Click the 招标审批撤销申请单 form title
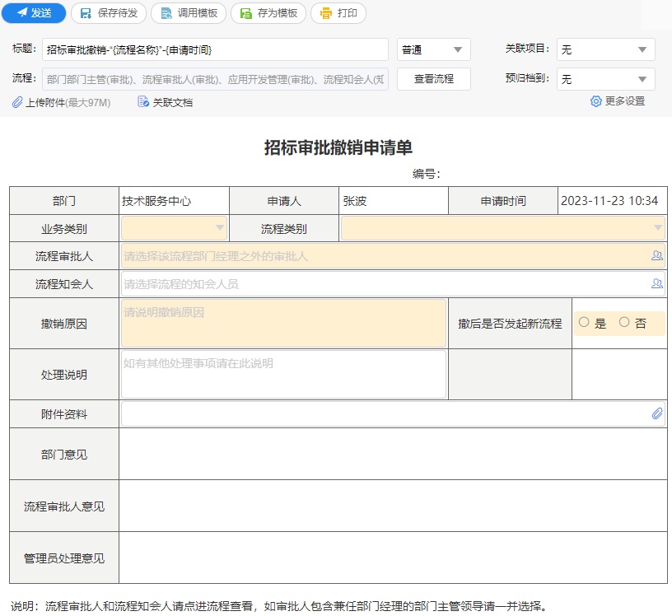672x616 pixels. 338,148
